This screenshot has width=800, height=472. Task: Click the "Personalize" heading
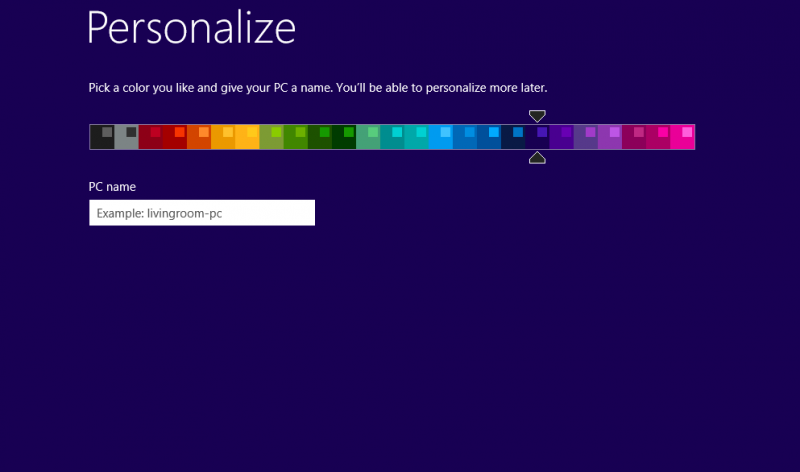tap(191, 28)
